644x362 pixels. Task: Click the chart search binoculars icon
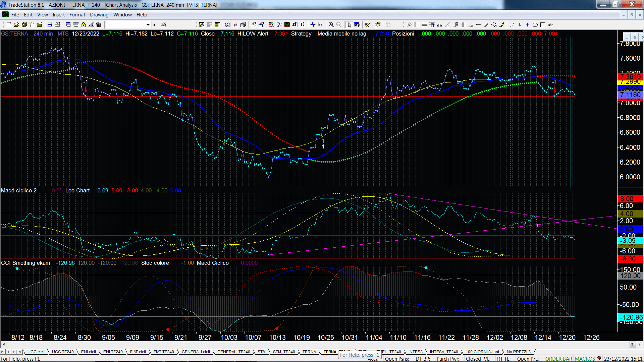point(164,25)
